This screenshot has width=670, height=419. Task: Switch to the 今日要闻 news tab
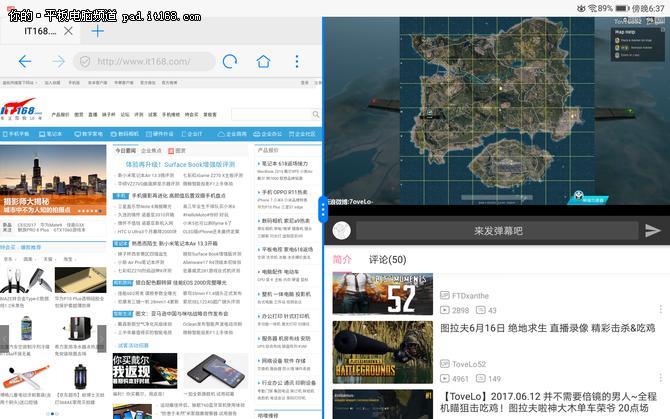coord(125,150)
